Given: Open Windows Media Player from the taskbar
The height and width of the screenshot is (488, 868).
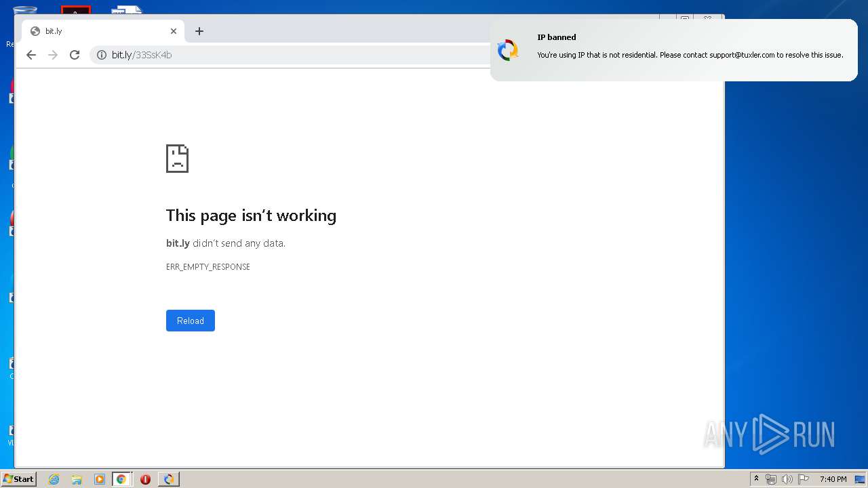Looking at the screenshot, I should point(99,479).
